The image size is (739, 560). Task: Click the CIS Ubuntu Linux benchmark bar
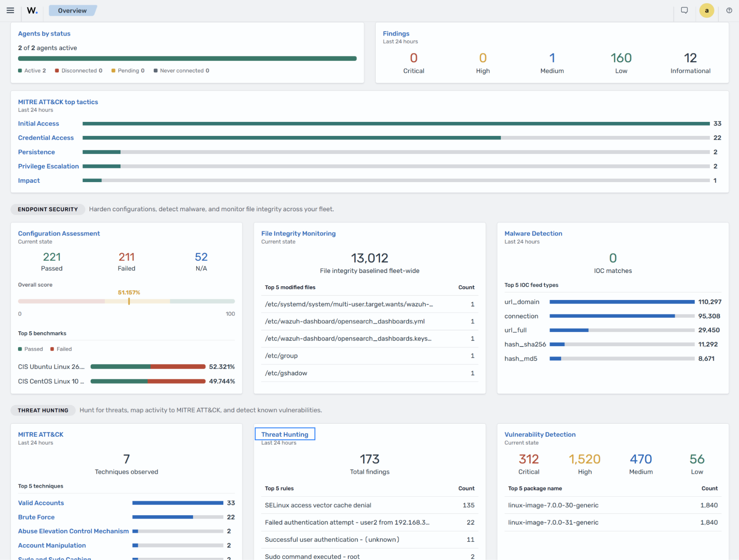(x=148, y=367)
